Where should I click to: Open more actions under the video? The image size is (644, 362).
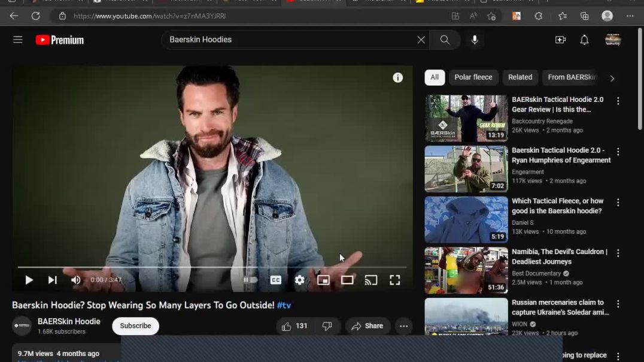[x=404, y=326]
